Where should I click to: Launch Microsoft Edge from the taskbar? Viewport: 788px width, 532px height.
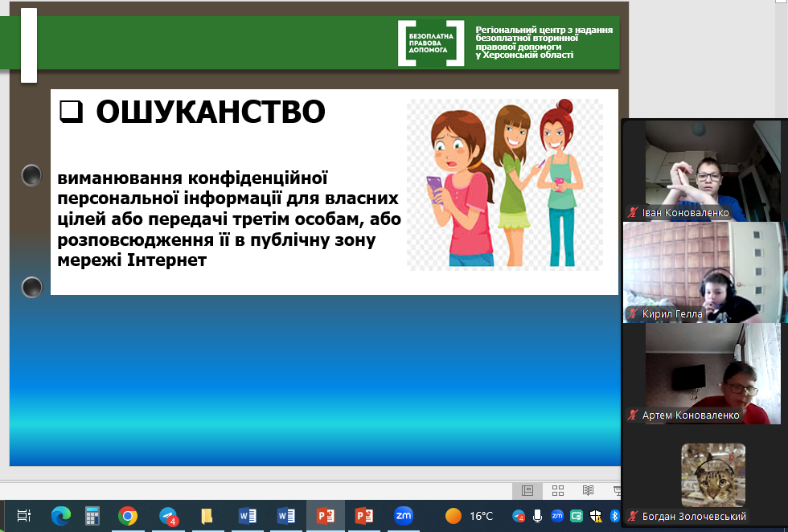(x=61, y=516)
